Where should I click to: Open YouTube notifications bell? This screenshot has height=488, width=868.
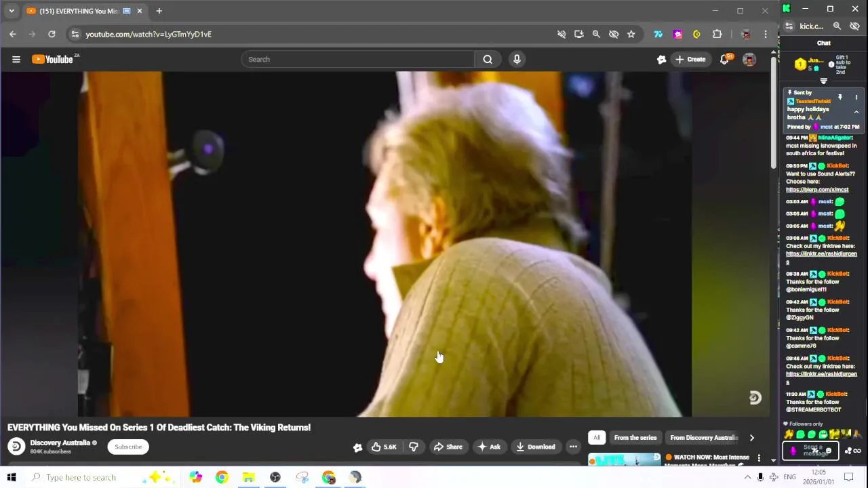[x=724, y=60]
